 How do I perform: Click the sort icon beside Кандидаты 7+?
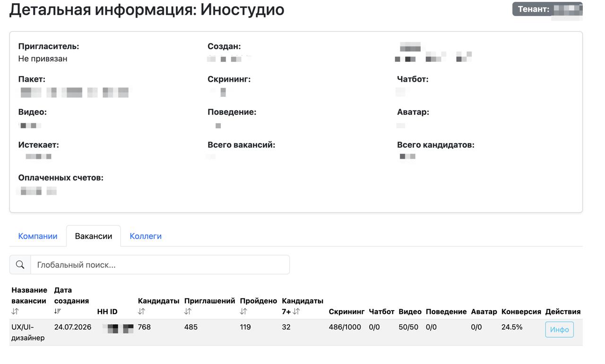click(296, 312)
